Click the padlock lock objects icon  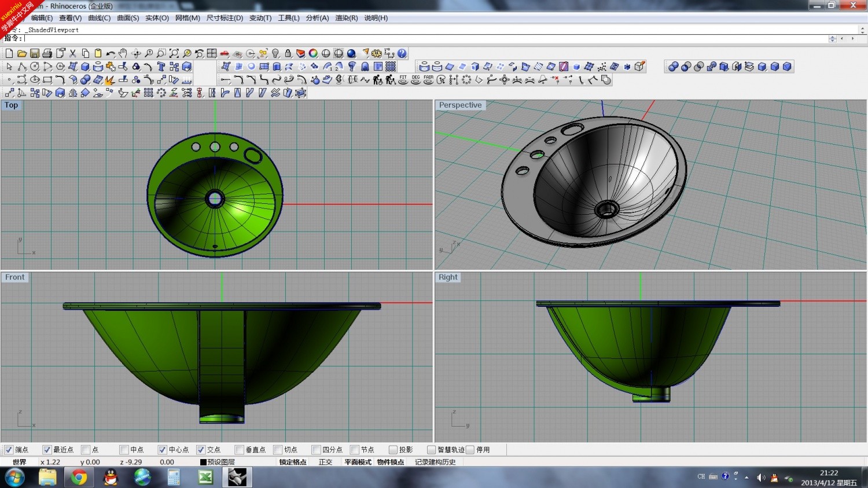[288, 53]
